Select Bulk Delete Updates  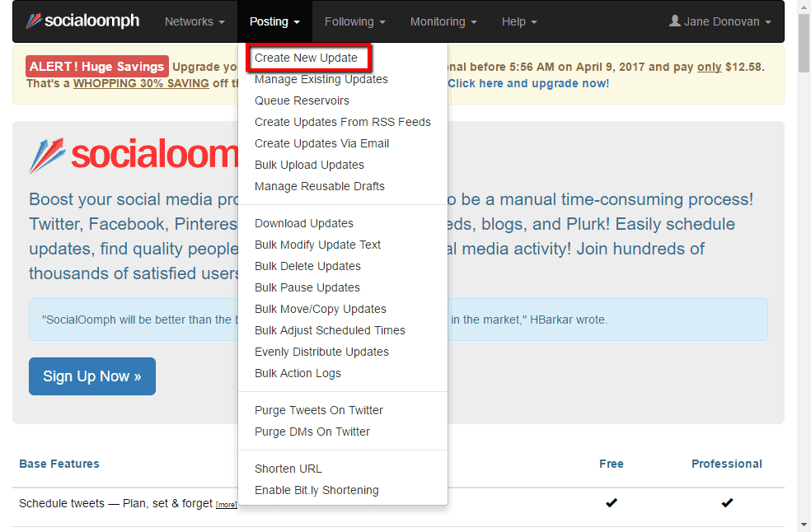pos(307,266)
